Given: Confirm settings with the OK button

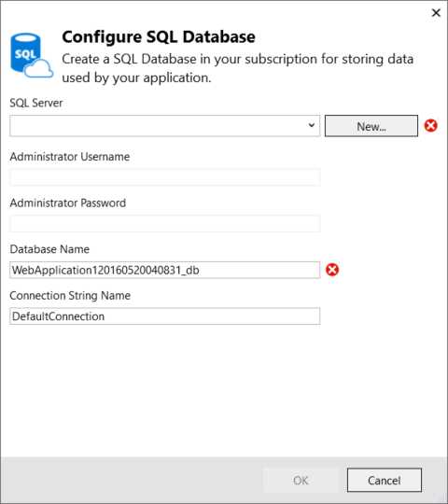Looking at the screenshot, I should click(x=301, y=481).
